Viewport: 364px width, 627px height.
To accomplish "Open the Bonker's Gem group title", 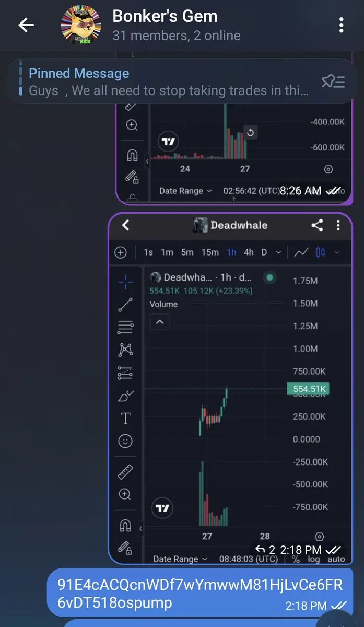I will coord(165,17).
